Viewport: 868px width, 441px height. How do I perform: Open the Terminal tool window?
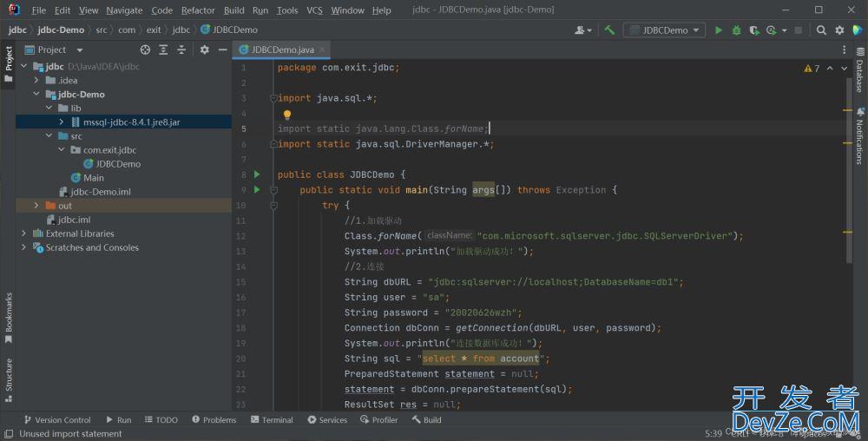pos(272,420)
